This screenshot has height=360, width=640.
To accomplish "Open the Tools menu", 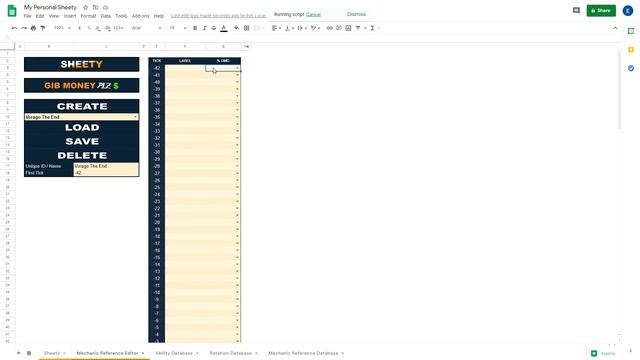I will [121, 16].
